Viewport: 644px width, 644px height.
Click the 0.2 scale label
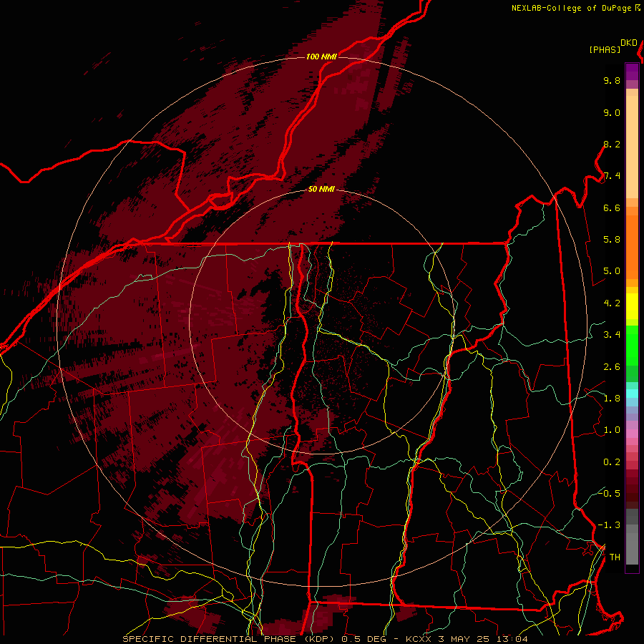pos(612,462)
